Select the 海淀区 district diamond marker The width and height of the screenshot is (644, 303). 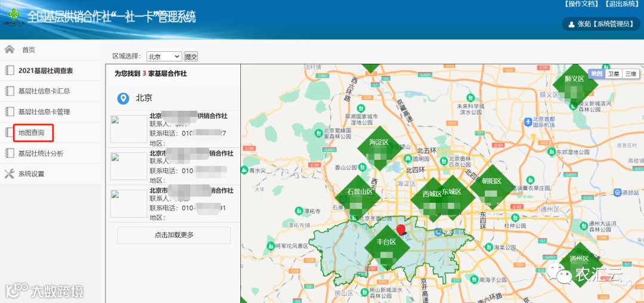379,148
